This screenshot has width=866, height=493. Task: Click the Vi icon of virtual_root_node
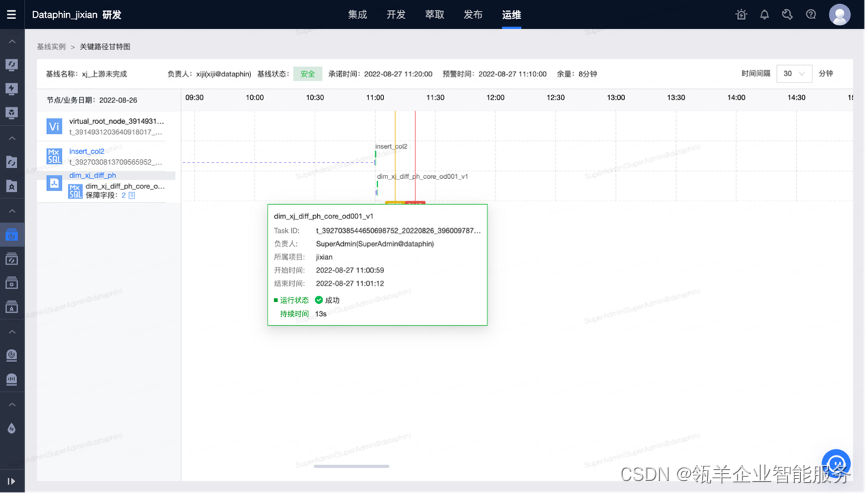[x=54, y=126]
